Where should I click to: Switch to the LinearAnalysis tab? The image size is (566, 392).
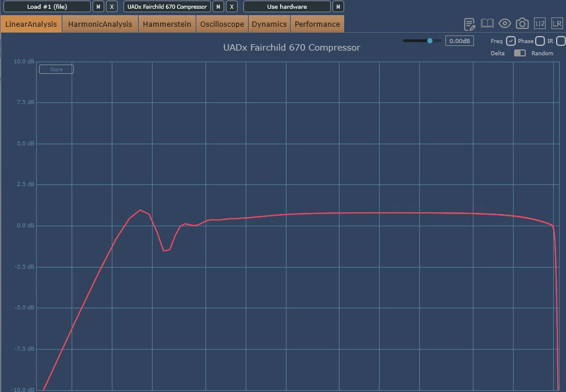[31, 24]
